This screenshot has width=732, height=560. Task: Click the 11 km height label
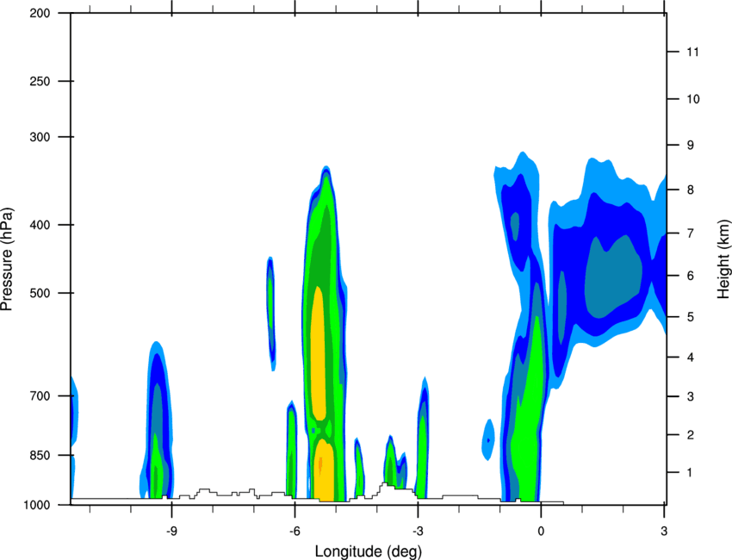click(x=692, y=52)
